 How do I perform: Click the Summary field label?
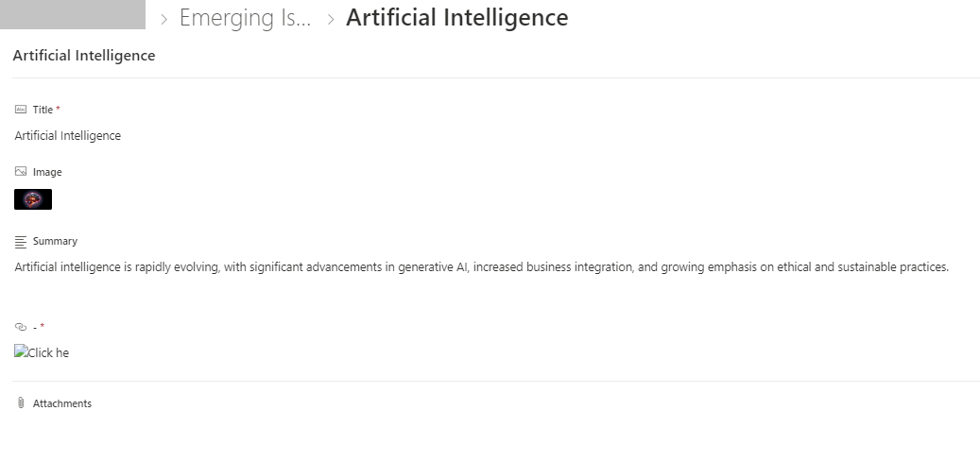55,241
